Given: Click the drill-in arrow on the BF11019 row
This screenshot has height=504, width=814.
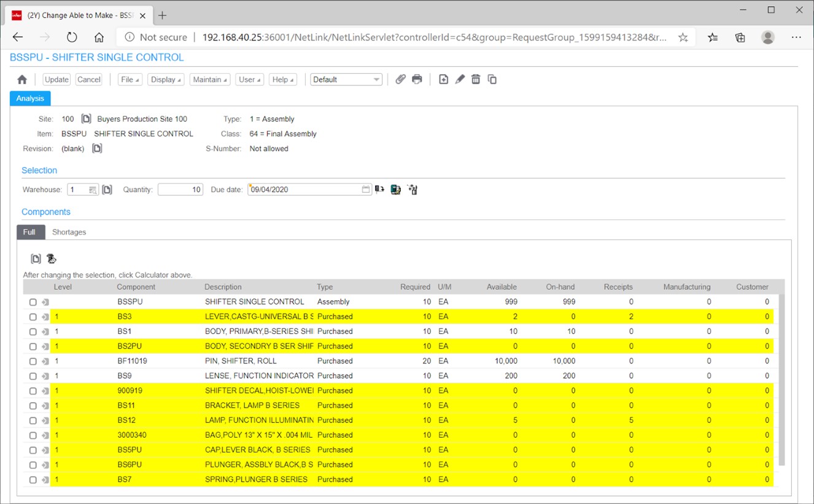Looking at the screenshot, I should point(45,361).
